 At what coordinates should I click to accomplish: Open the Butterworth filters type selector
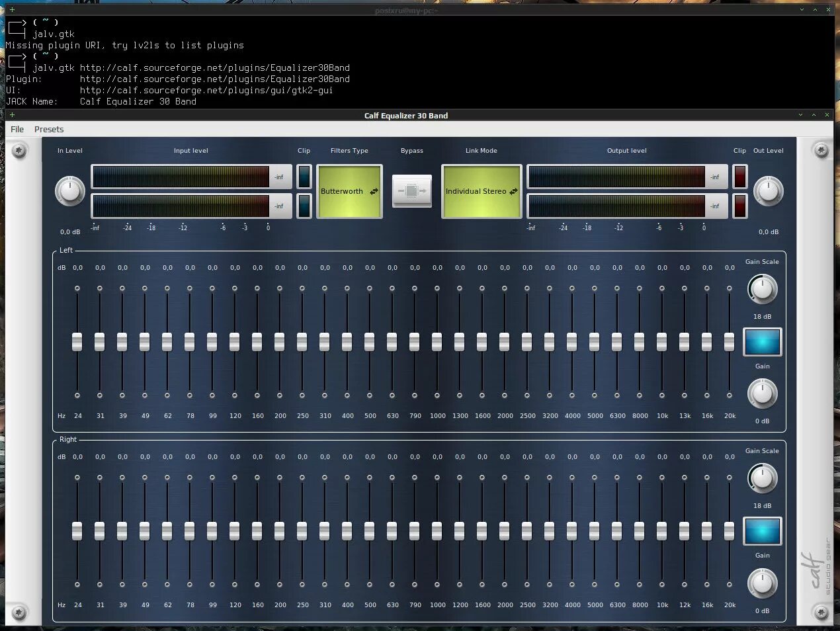coord(350,191)
